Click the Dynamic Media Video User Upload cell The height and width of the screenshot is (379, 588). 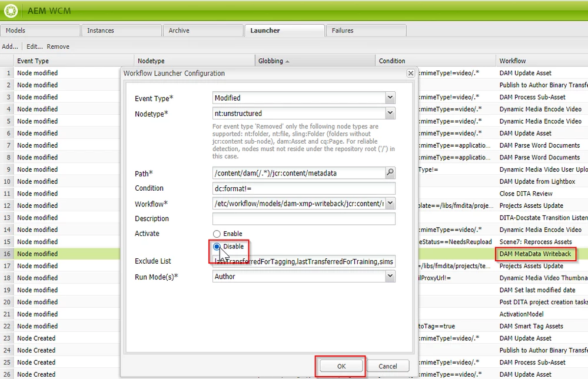(x=543, y=169)
